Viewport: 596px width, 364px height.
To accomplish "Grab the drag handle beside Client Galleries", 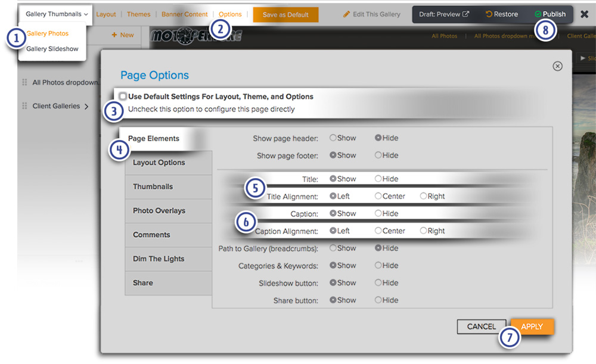I will click(x=24, y=105).
